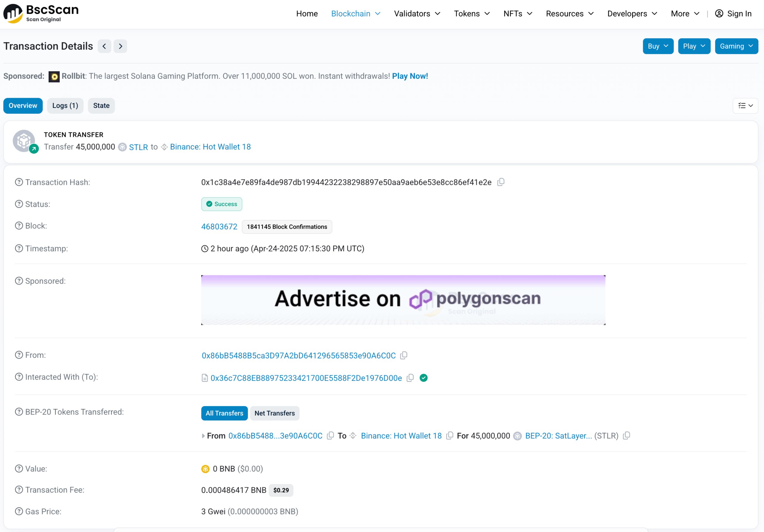Copy Binance Hot Wallet 18 address in transfers

click(449, 436)
